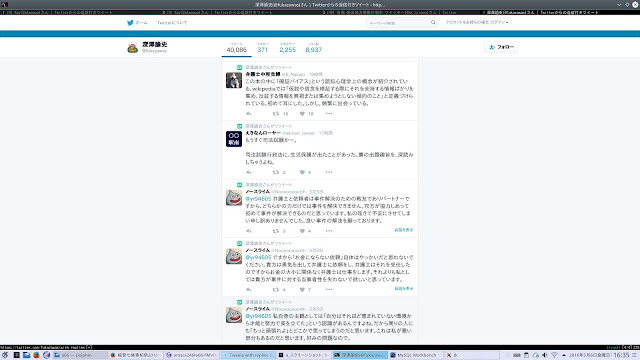Open more options on third tweet
Screen dimensions: 640x360
(329, 231)
